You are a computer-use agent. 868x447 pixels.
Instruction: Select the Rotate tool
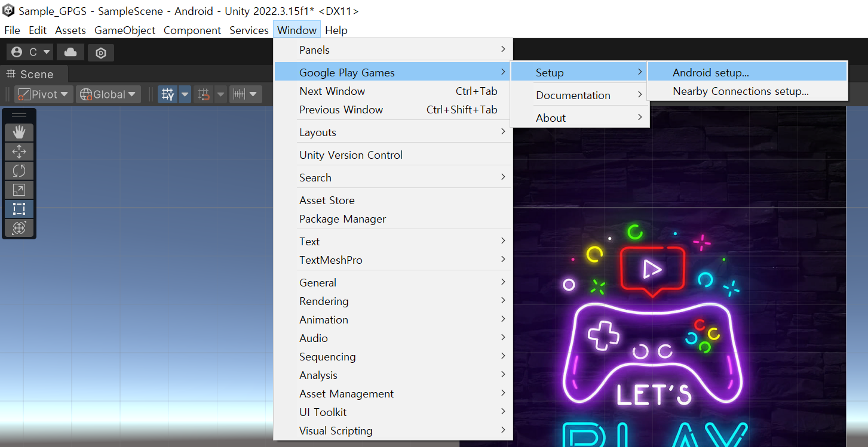pyautogui.click(x=19, y=171)
